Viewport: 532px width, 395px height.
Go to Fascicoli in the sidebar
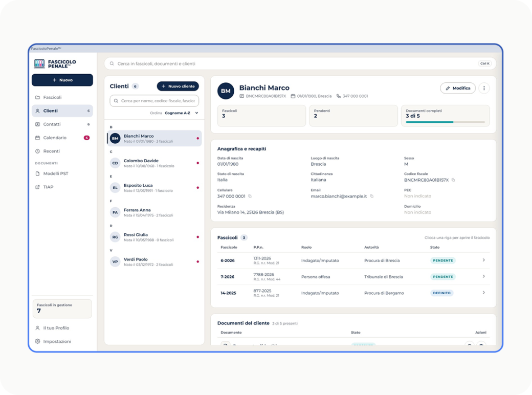[x=62, y=97]
